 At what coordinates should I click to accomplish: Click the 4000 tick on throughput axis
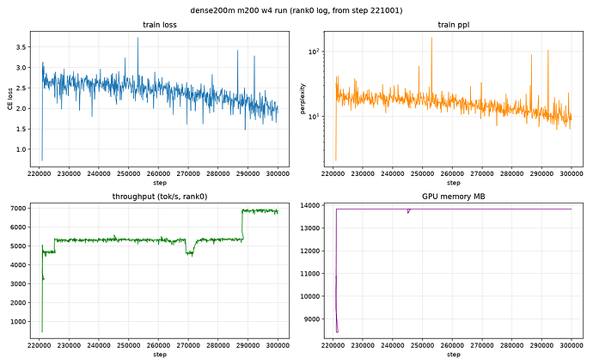(19, 265)
